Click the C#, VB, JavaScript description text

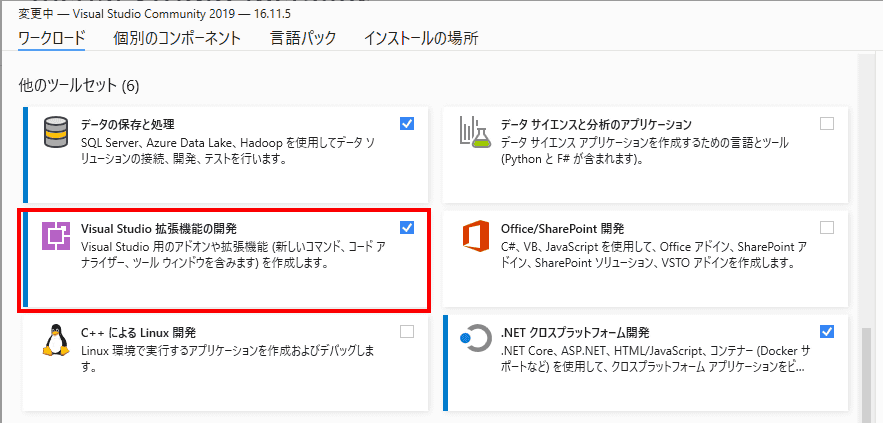tap(653, 255)
